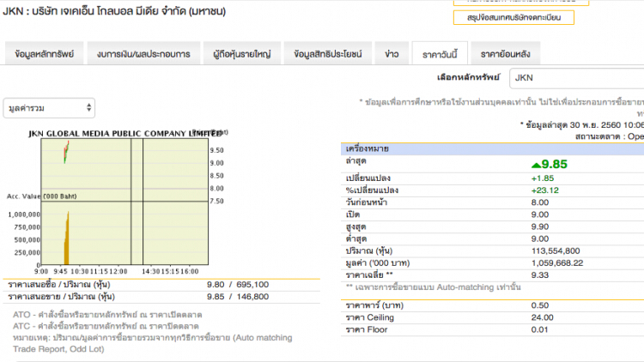Select previous day price 8.00

(x=540, y=202)
